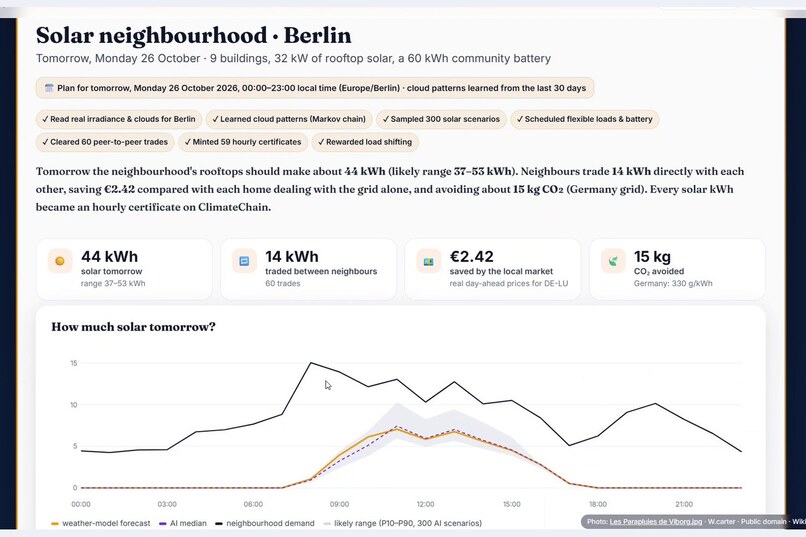Click the '14 kWh' card value
Screen dimensions: 806x537
292,256
